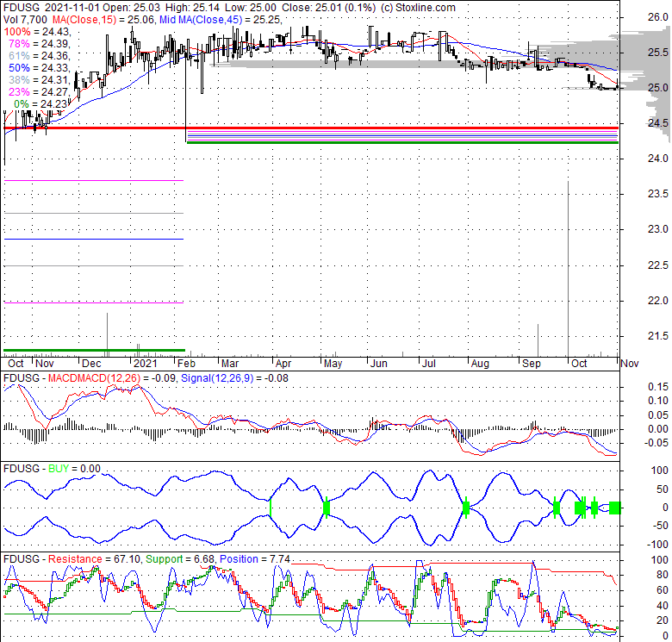Click the 38% = 24.31 Fibonacci level
This screenshot has width=672, height=642.
pyautogui.click(x=41, y=80)
